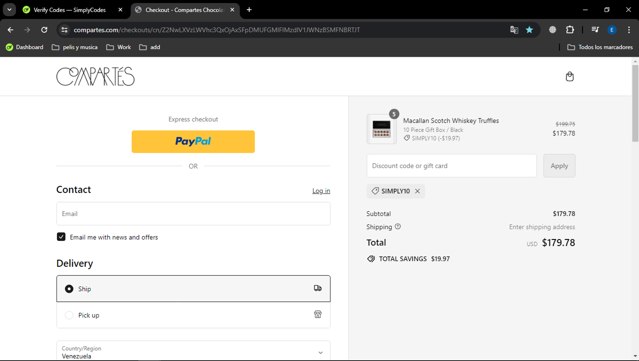Click the address bar URL

point(216,30)
